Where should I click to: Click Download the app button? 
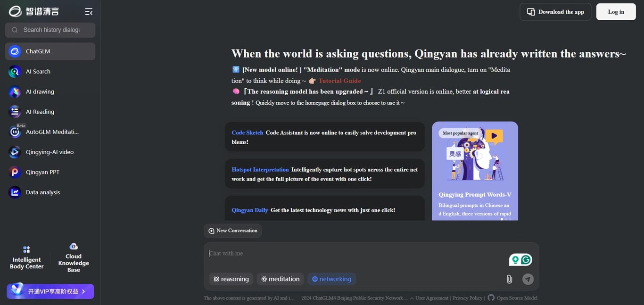555,12
